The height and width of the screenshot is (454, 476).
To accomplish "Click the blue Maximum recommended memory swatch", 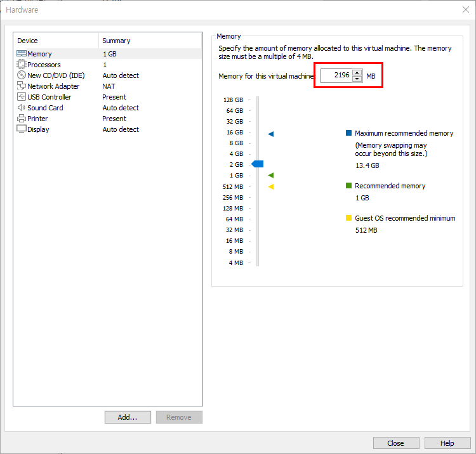I will click(348, 133).
